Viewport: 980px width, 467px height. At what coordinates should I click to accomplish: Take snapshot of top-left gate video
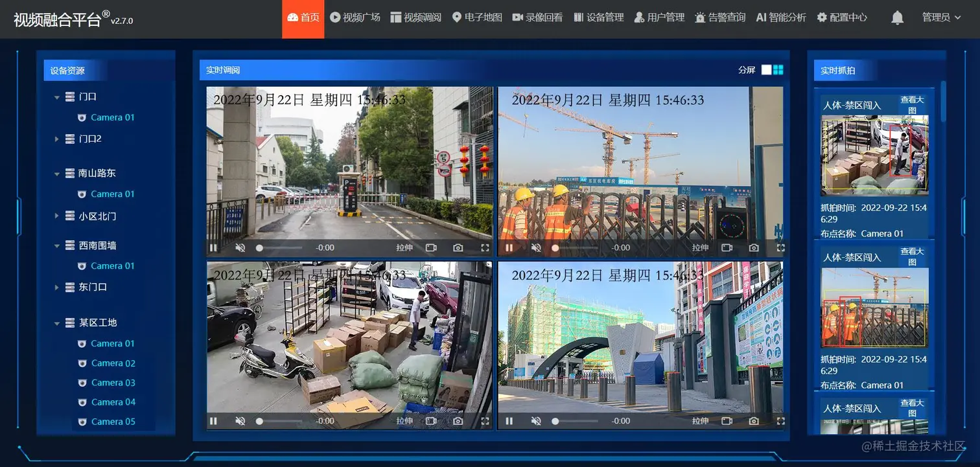tap(458, 247)
